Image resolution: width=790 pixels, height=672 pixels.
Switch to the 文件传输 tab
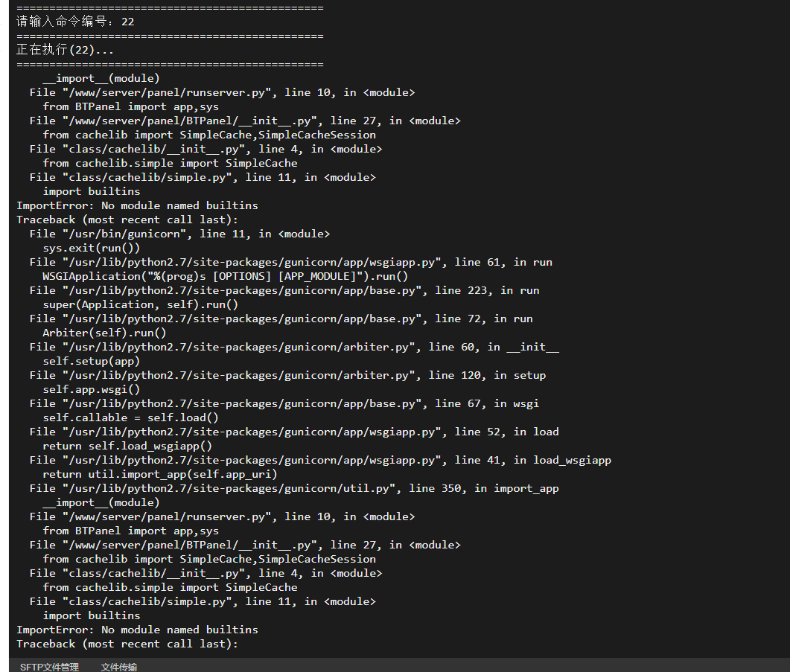pyautogui.click(x=119, y=667)
